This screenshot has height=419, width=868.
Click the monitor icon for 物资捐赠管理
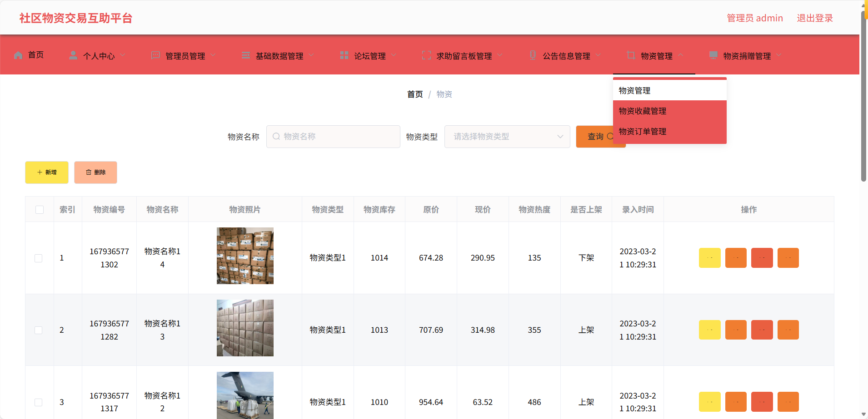point(713,55)
